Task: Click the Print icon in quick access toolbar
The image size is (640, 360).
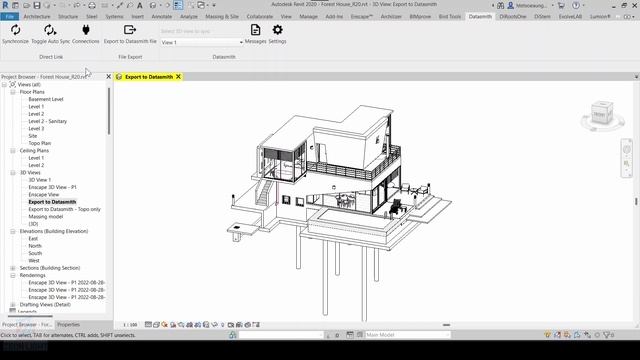Action: click(x=92, y=6)
